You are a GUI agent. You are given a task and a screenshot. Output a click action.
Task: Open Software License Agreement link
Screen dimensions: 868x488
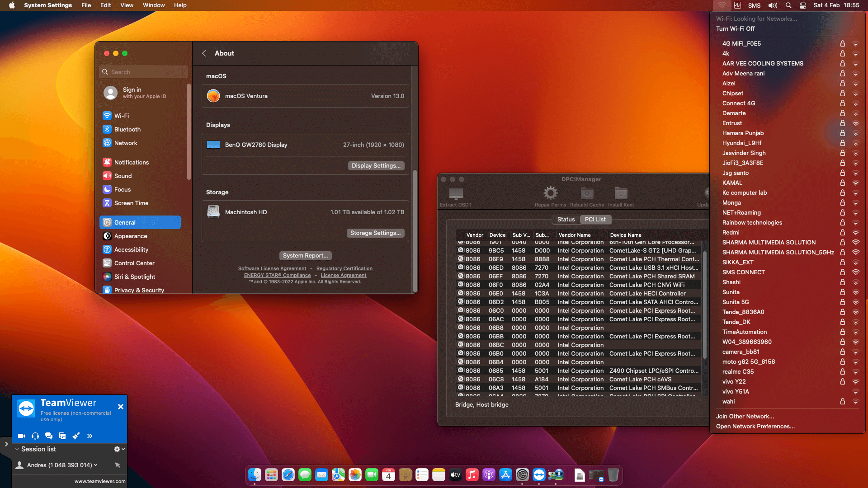coord(272,268)
